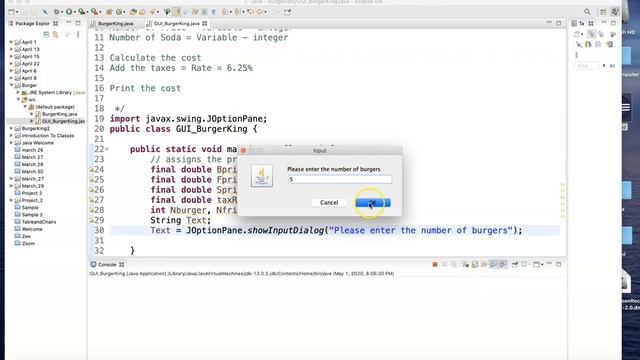Select the Zoom project

[28, 244]
